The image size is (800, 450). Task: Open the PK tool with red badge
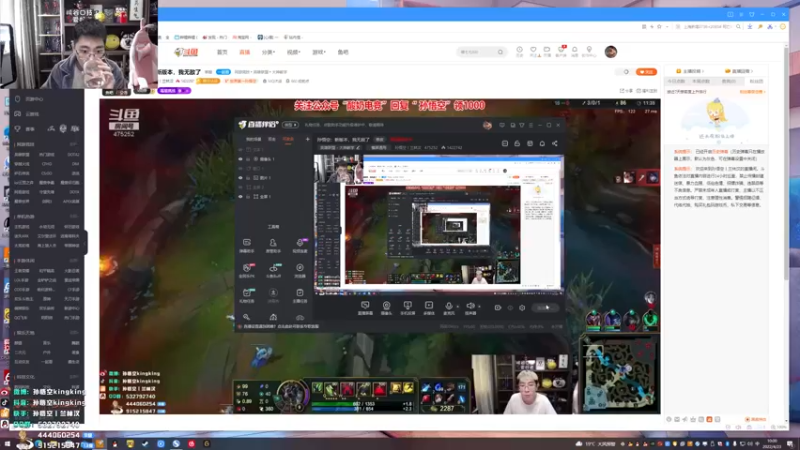point(246,270)
